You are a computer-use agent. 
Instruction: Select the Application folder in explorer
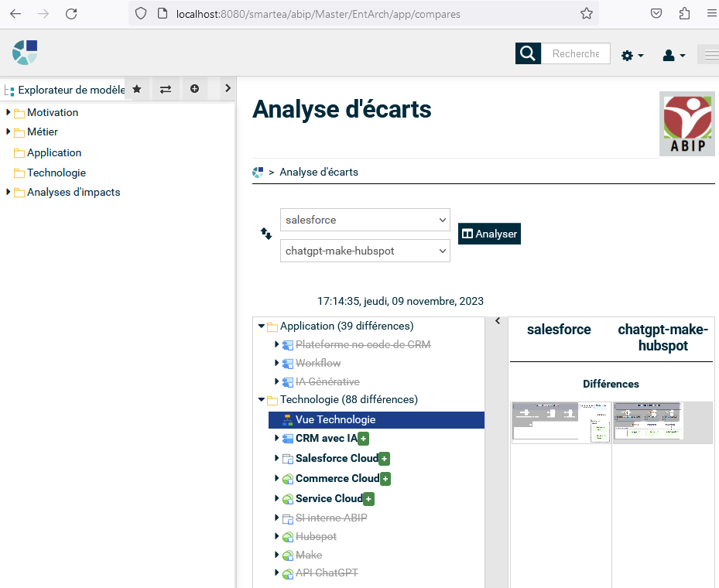54,152
